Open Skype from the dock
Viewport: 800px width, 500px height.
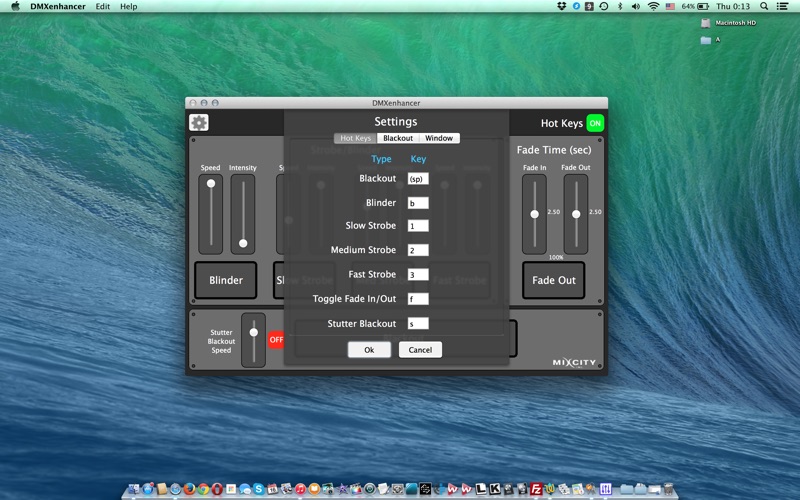pyautogui.click(x=259, y=489)
